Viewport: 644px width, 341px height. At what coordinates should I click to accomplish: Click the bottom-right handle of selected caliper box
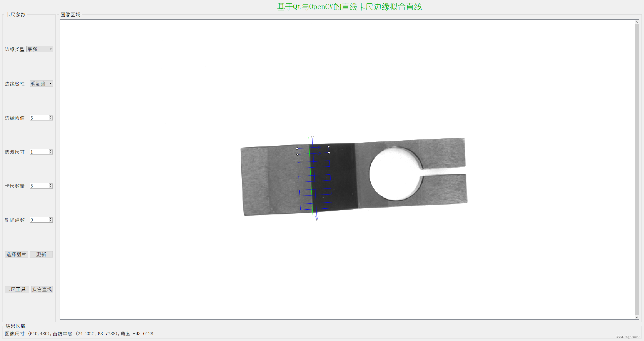329,153
